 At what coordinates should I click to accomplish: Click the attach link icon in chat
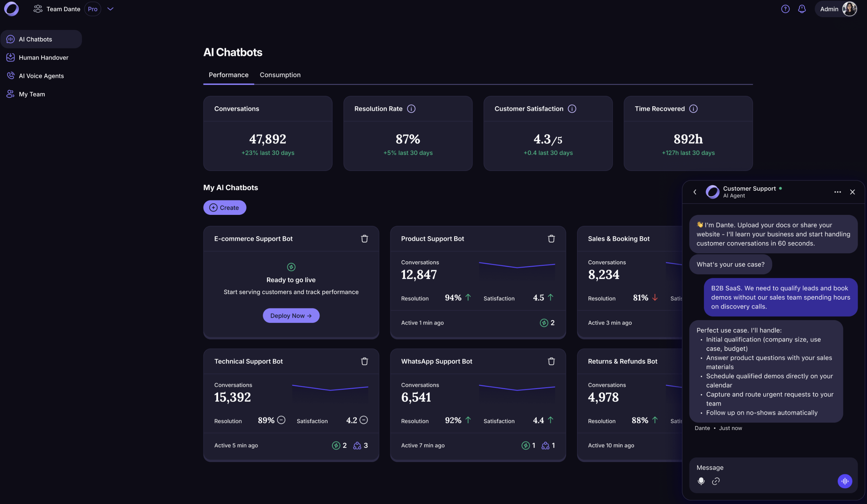click(716, 481)
